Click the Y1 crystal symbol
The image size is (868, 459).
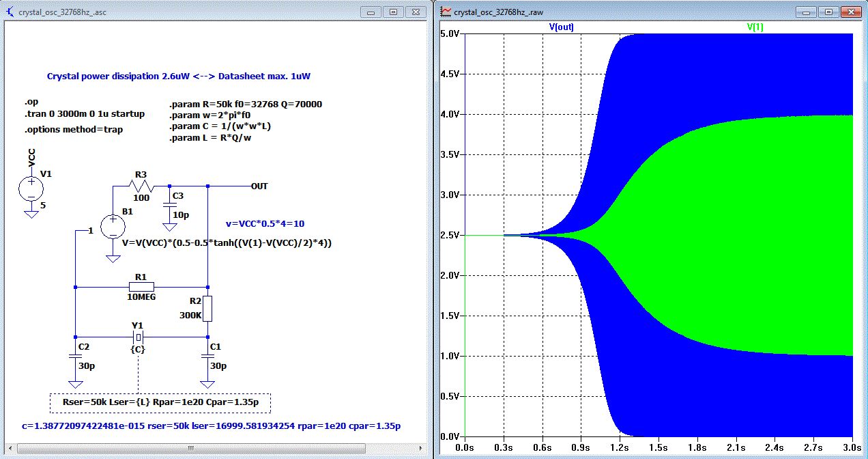(139, 337)
